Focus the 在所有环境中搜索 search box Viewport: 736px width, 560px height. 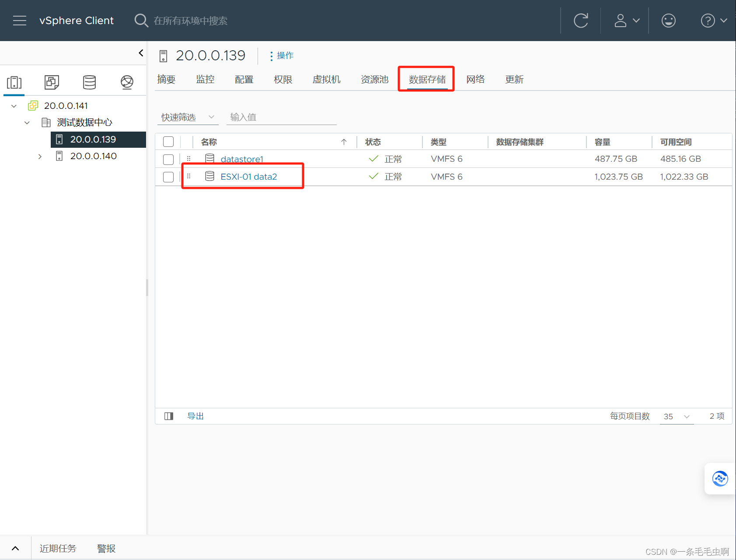[191, 21]
